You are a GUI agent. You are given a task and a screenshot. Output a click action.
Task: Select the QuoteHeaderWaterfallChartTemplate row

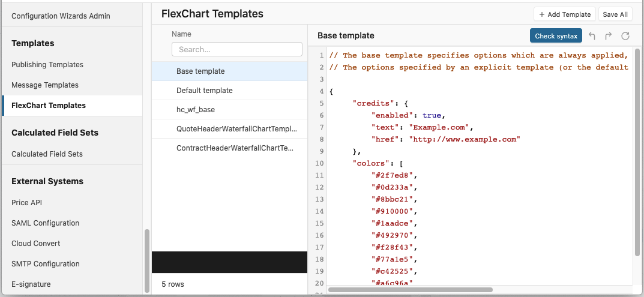point(230,129)
